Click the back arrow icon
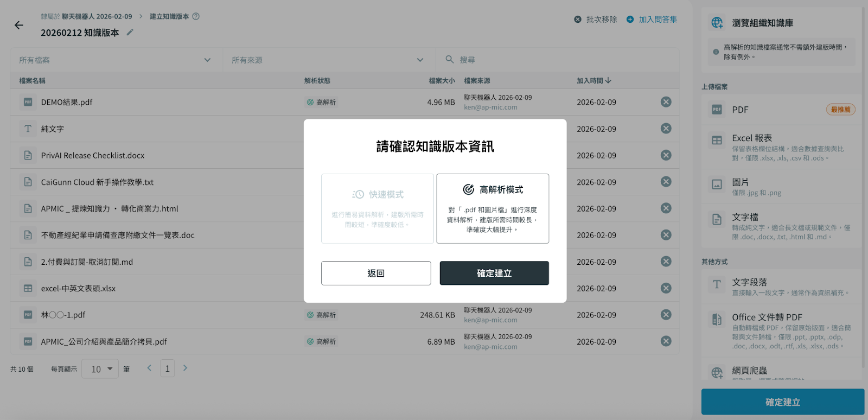 click(x=19, y=25)
